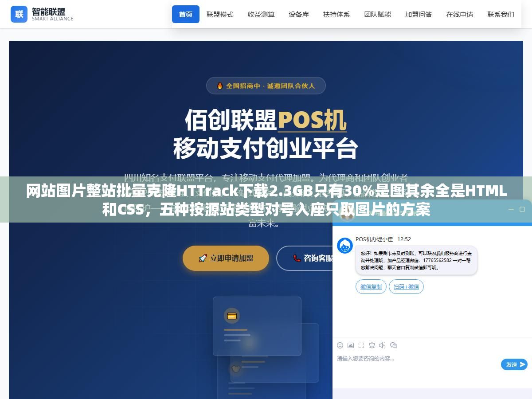Click 立即申请加盟 button
Screen dimensions: 532x399
(x=226, y=258)
